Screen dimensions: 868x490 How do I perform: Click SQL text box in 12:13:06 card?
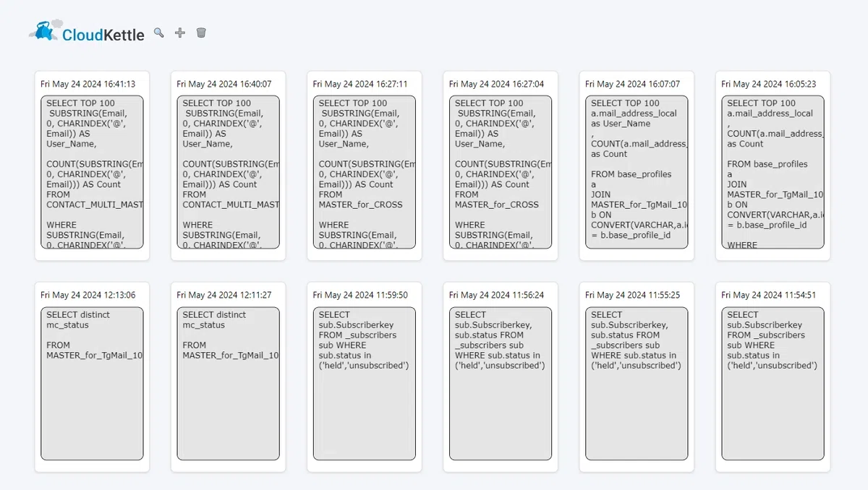click(x=92, y=384)
